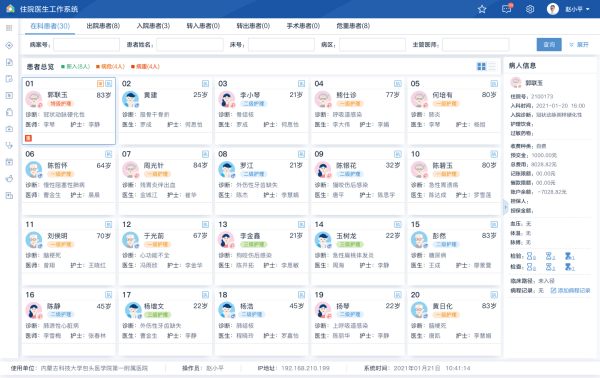Expand the search filters with 展开

point(579,45)
